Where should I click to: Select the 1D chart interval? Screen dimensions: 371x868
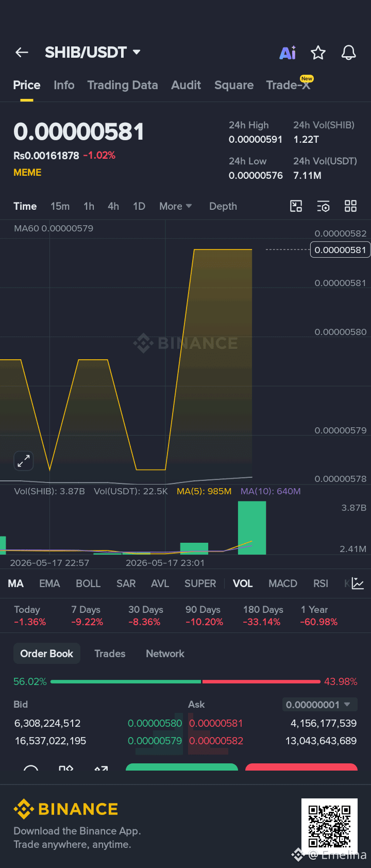[x=139, y=206]
